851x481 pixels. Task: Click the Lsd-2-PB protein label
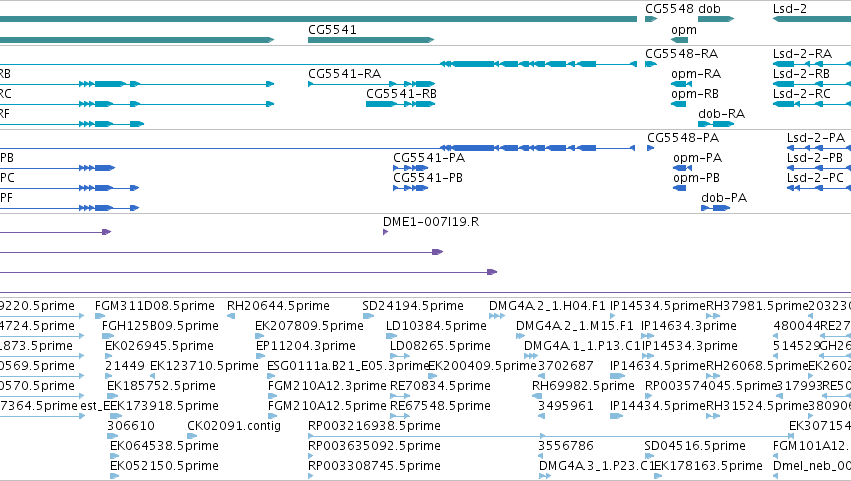pyautogui.click(x=815, y=158)
